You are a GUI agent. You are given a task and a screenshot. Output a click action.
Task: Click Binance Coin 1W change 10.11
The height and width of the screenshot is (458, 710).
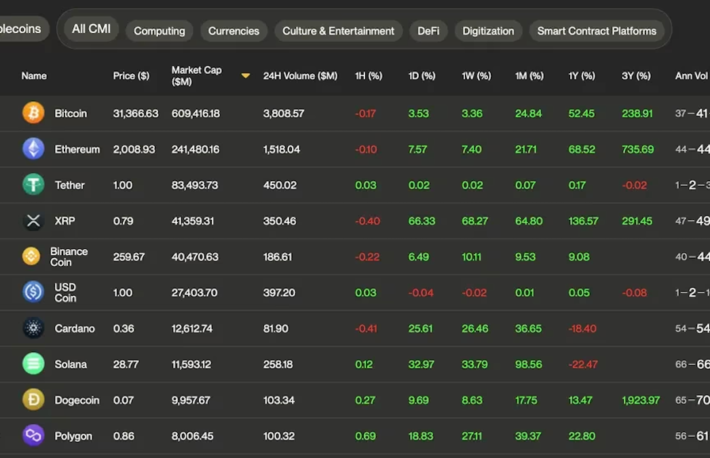(471, 257)
